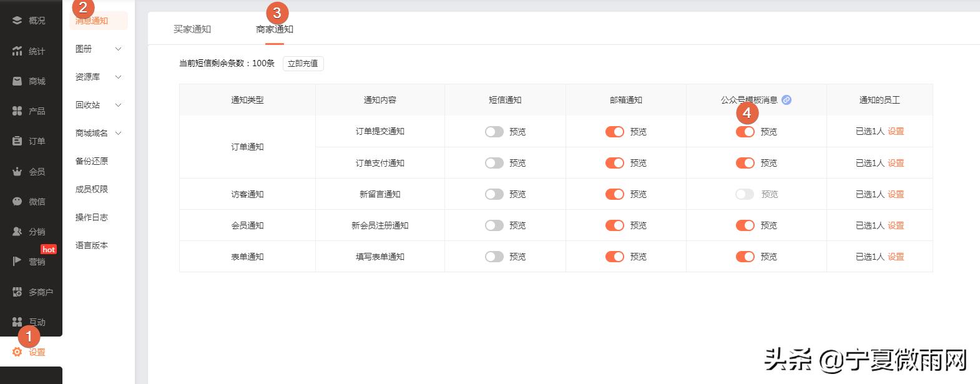Toggle SMS switch for 新留言通知

click(494, 194)
